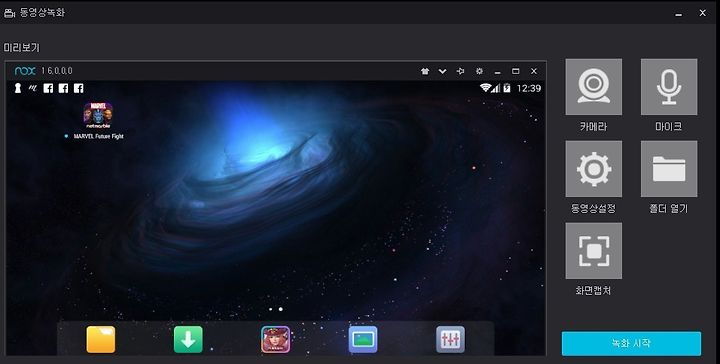Open the gallery picture dock icon
Image resolution: width=720 pixels, height=364 pixels.
pos(363,340)
